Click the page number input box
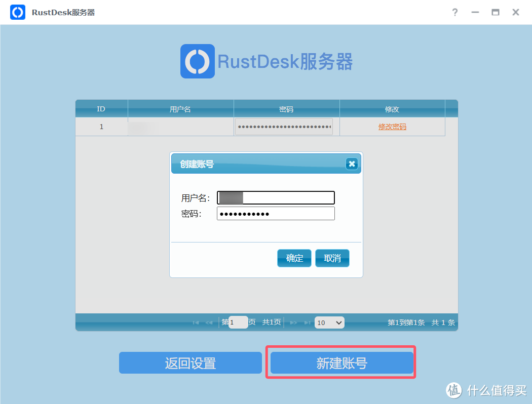The image size is (532, 404). click(x=238, y=322)
